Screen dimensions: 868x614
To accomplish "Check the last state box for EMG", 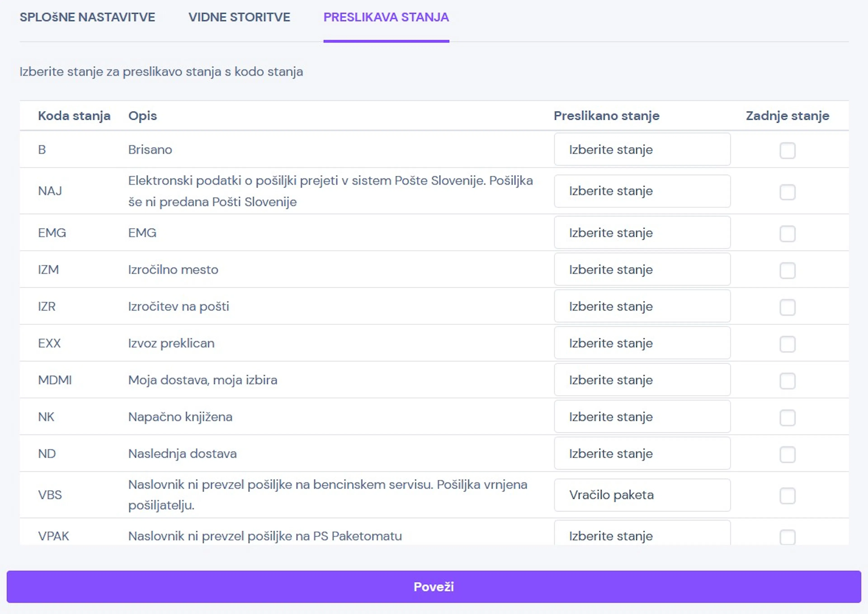I will [x=787, y=234].
